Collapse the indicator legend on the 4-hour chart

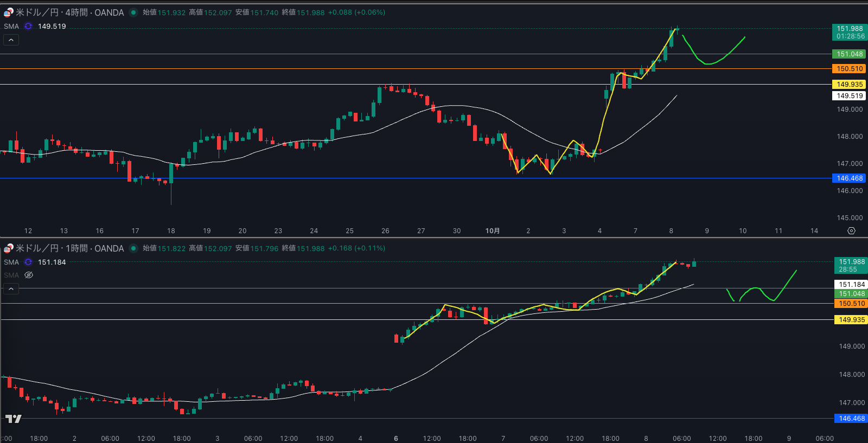point(11,40)
